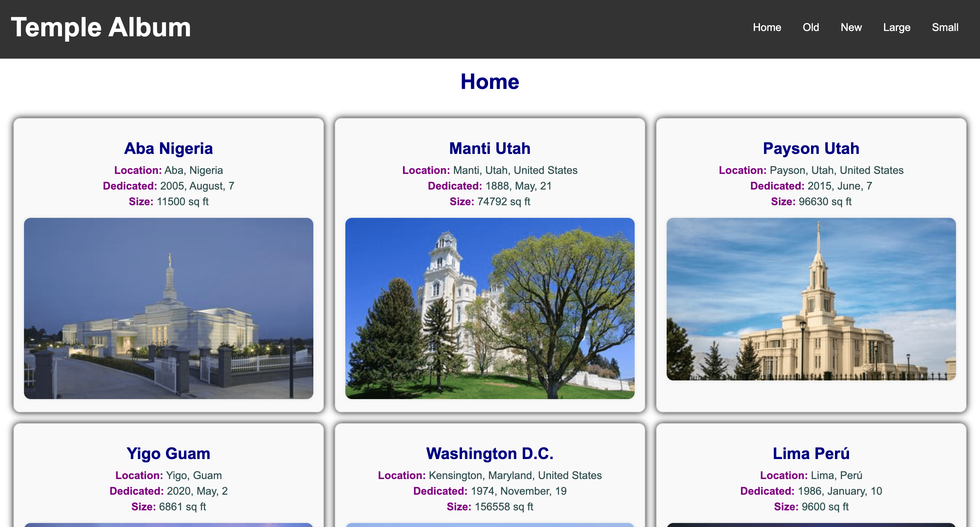Click size value '96630 sq ft'
980x527 pixels.
pos(825,202)
